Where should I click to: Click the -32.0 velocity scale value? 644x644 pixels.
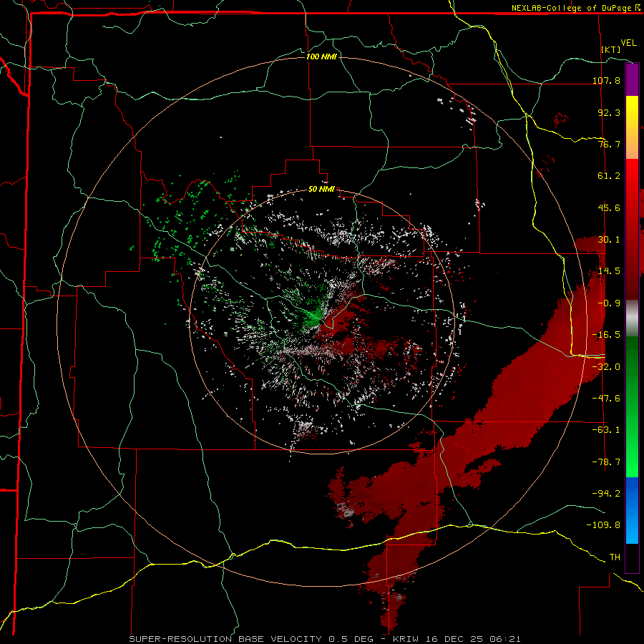606,367
